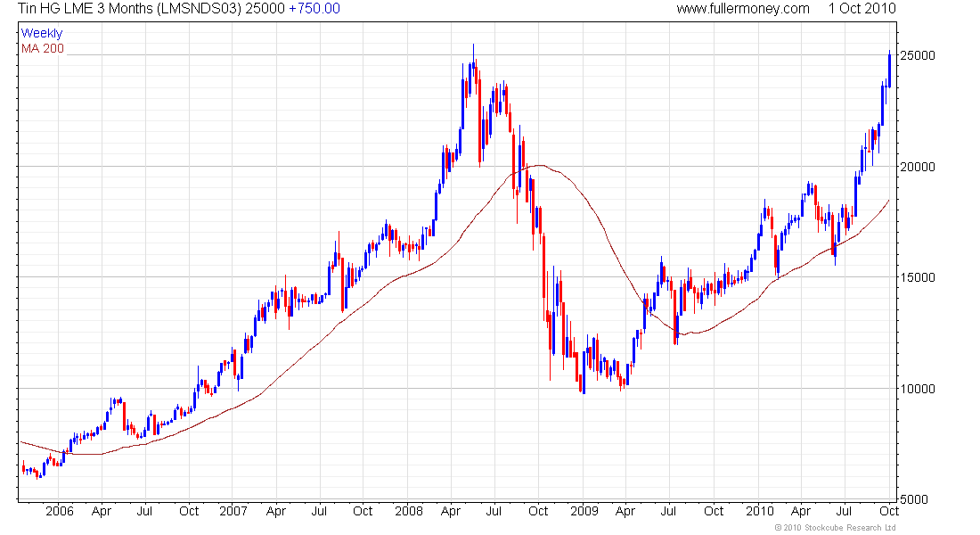
Task: Click the '2006' year label on time axis
Action: click(x=60, y=511)
